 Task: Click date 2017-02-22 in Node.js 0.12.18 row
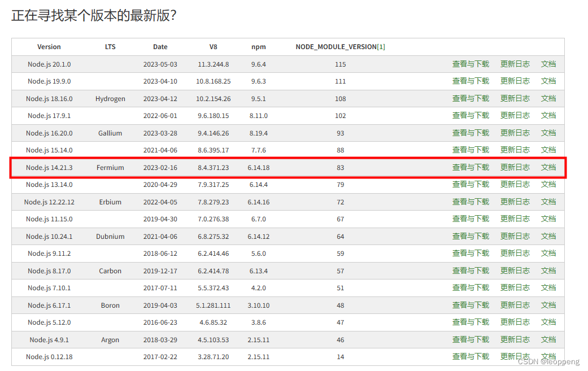[160, 357]
